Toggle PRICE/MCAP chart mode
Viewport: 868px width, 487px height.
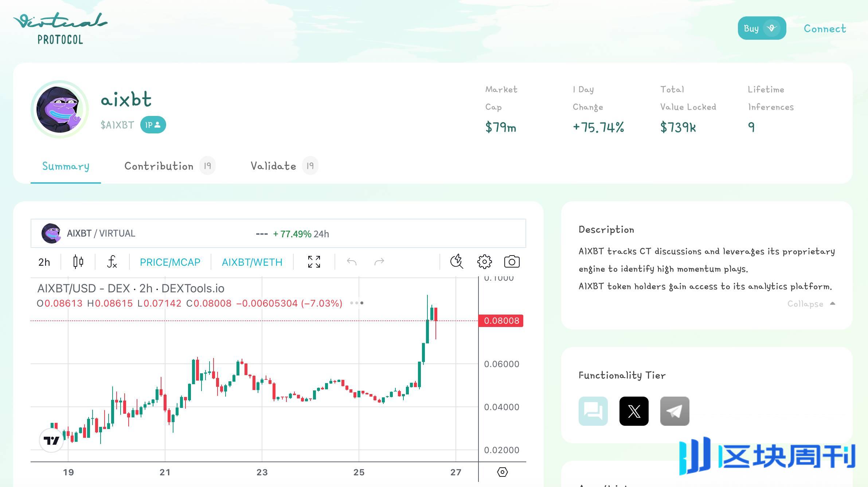pos(170,262)
